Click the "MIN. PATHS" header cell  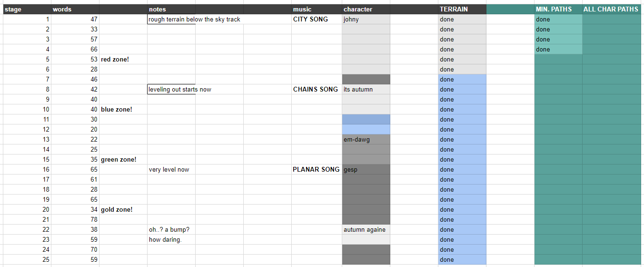pos(558,10)
